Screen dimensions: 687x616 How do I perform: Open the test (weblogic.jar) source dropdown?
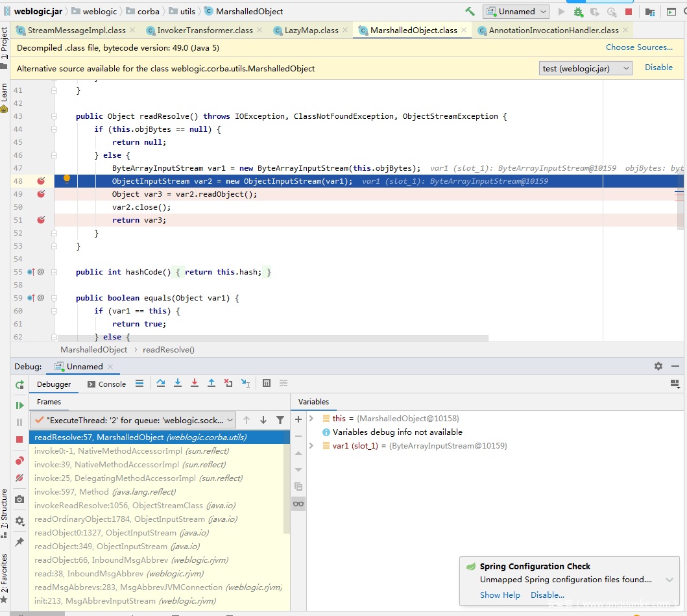click(x=586, y=68)
